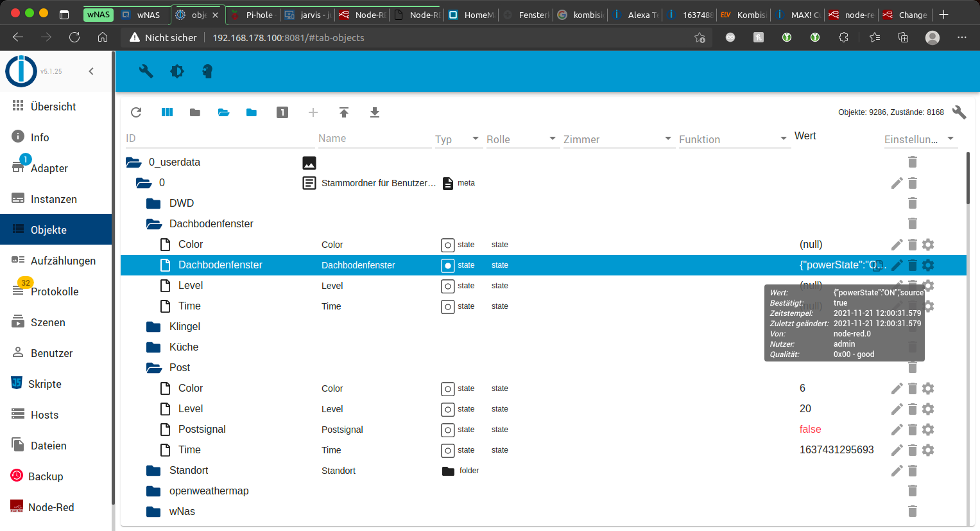Expand the openweathermap folder
This screenshot has width=980, height=531.
tap(154, 491)
